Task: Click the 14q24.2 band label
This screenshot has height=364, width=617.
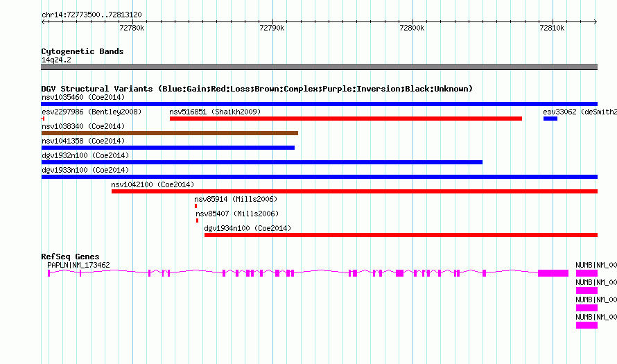Action: pos(56,60)
